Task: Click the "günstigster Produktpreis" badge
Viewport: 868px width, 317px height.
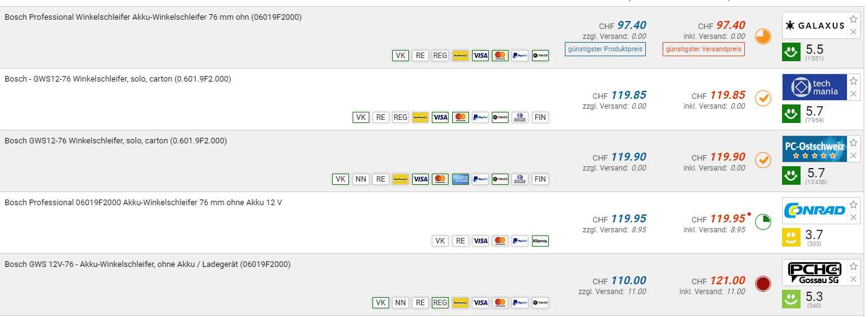Action: pos(605,49)
